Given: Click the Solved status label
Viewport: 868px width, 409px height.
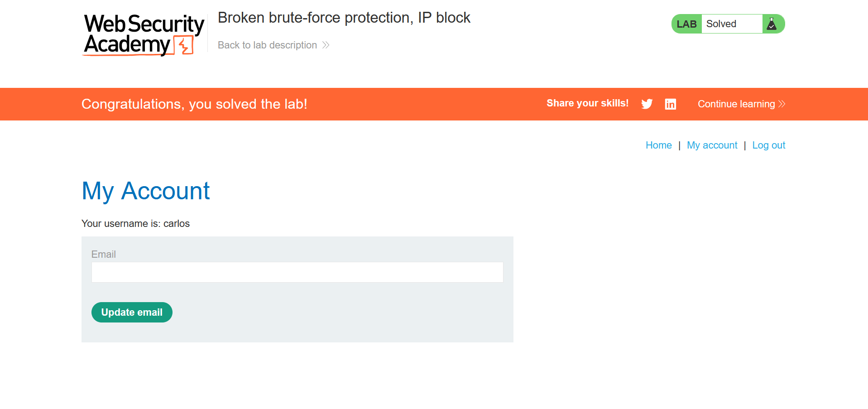Looking at the screenshot, I should click(x=721, y=24).
